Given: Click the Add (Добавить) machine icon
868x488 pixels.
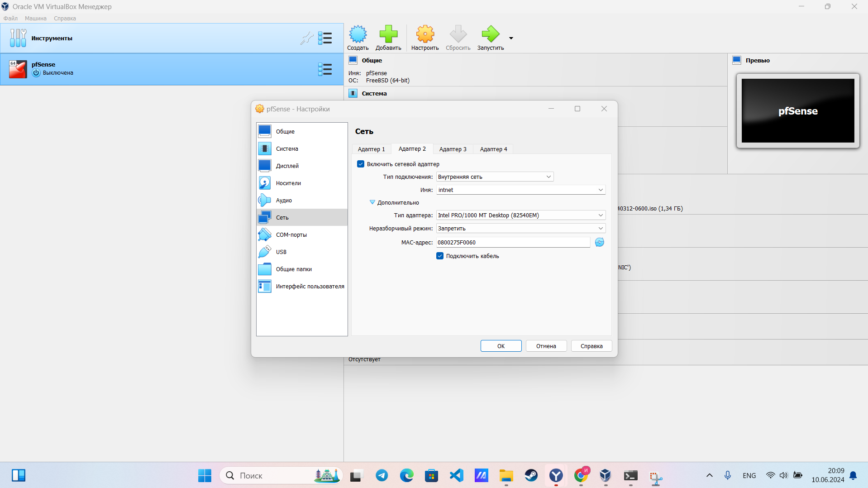Looking at the screenshot, I should point(388,38).
